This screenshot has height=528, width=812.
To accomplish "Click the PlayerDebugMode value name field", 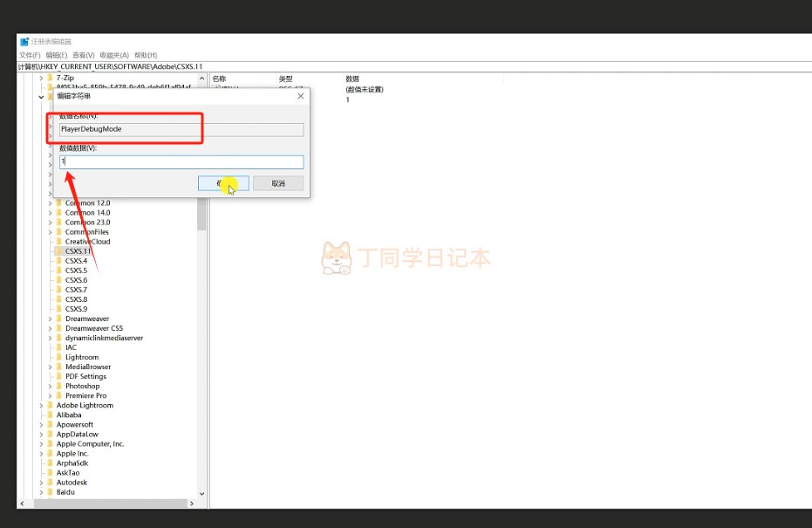I will tap(181, 129).
